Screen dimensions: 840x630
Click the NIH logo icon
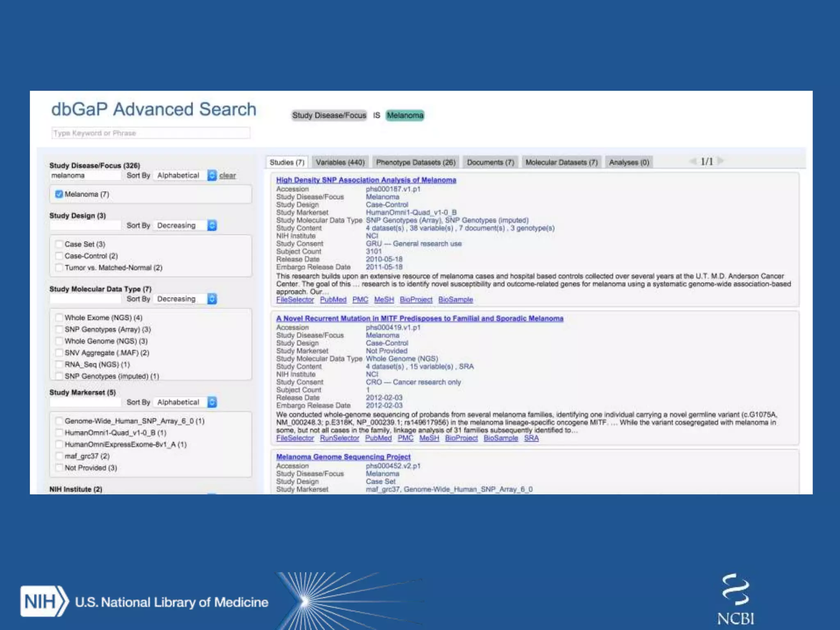(x=44, y=601)
